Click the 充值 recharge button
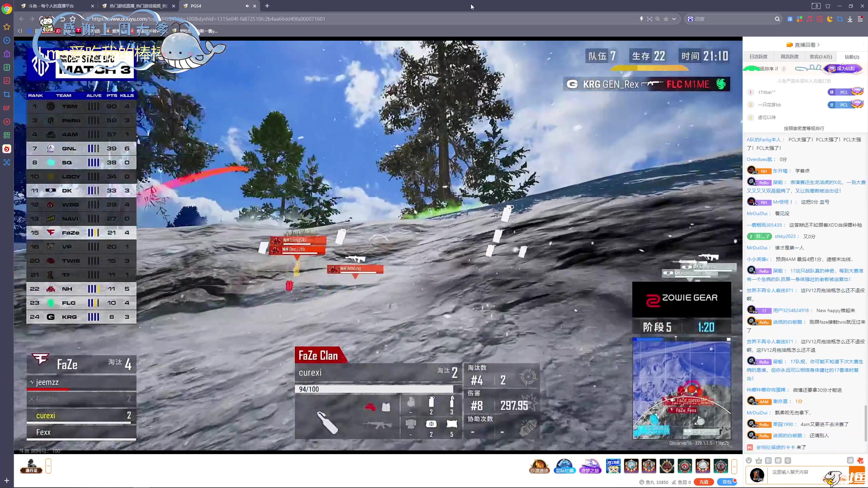868x488 pixels. tap(704, 482)
